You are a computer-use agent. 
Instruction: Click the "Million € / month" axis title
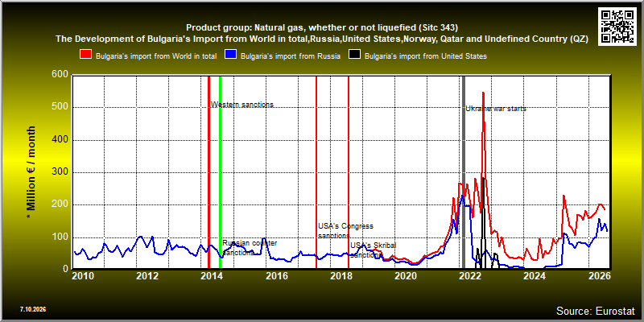(31, 172)
